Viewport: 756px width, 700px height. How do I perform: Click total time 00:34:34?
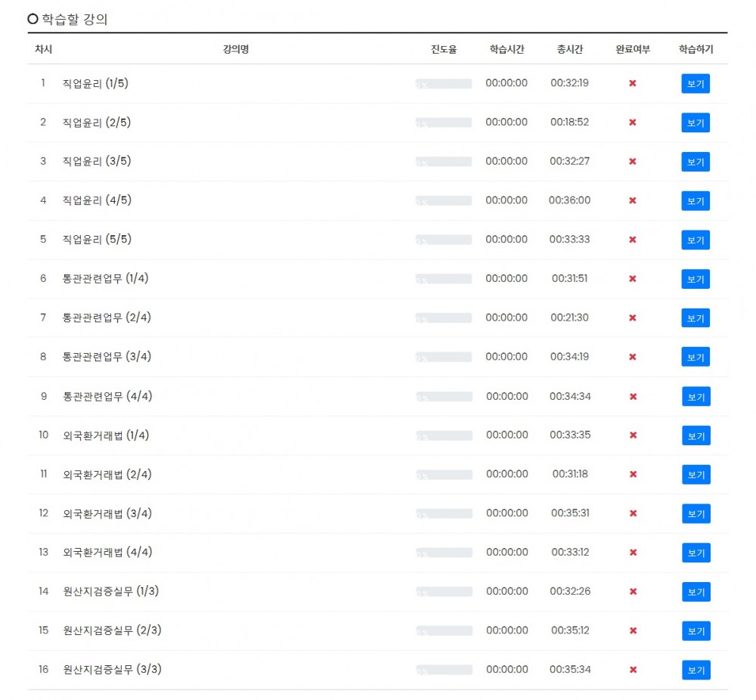coord(570,396)
